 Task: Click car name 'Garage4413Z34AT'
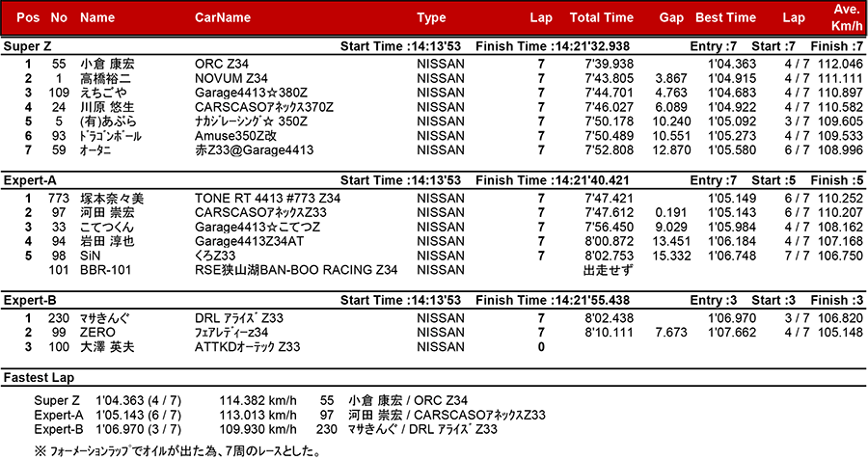point(249,241)
